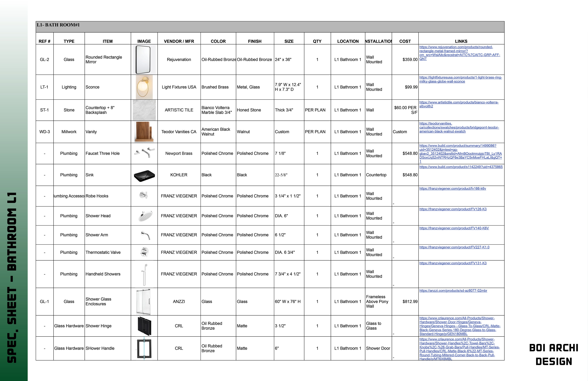Open the teodorvanities.ca walnut swatch link
588x381 pixels.
coord(459,127)
